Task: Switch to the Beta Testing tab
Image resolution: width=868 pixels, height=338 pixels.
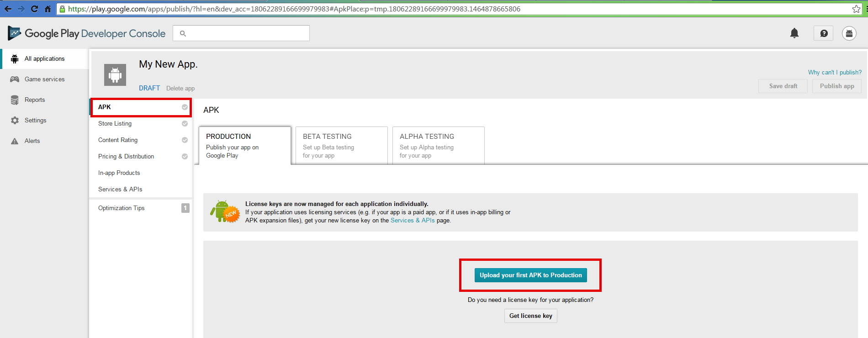Action: click(x=342, y=146)
